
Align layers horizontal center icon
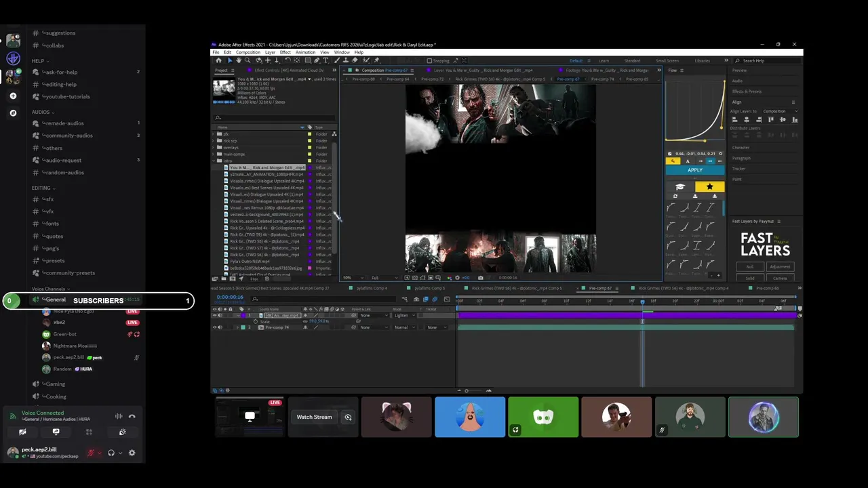(x=747, y=119)
